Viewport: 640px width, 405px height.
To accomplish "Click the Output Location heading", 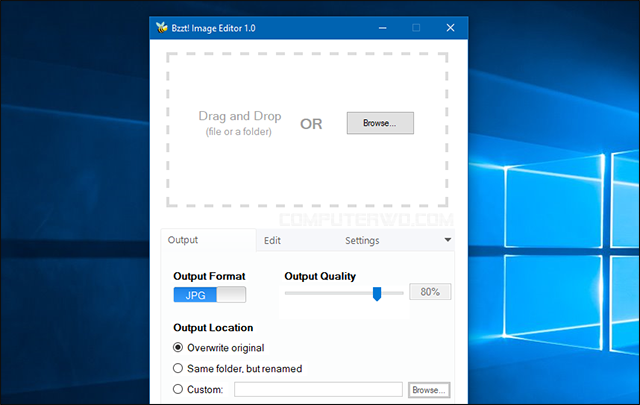I will [x=213, y=327].
